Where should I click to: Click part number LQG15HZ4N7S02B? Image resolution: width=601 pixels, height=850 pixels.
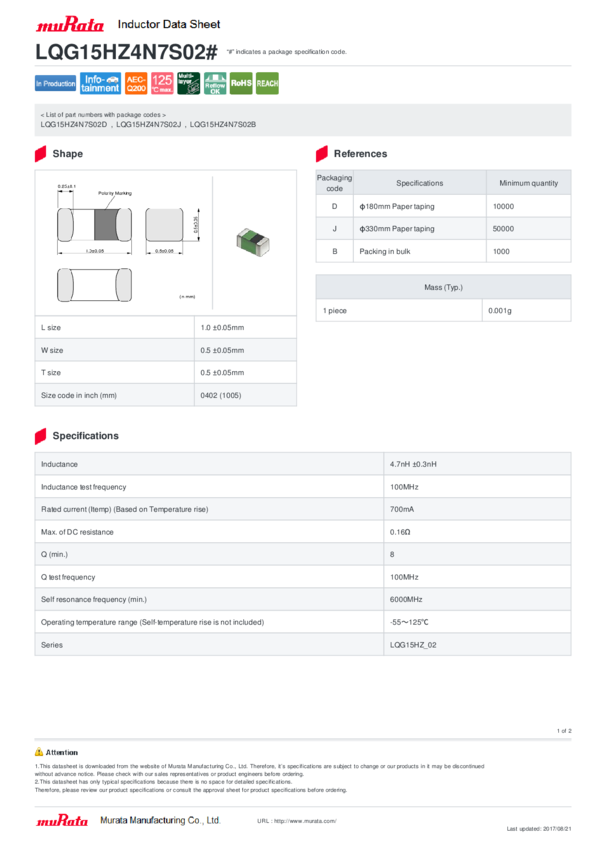223,125
